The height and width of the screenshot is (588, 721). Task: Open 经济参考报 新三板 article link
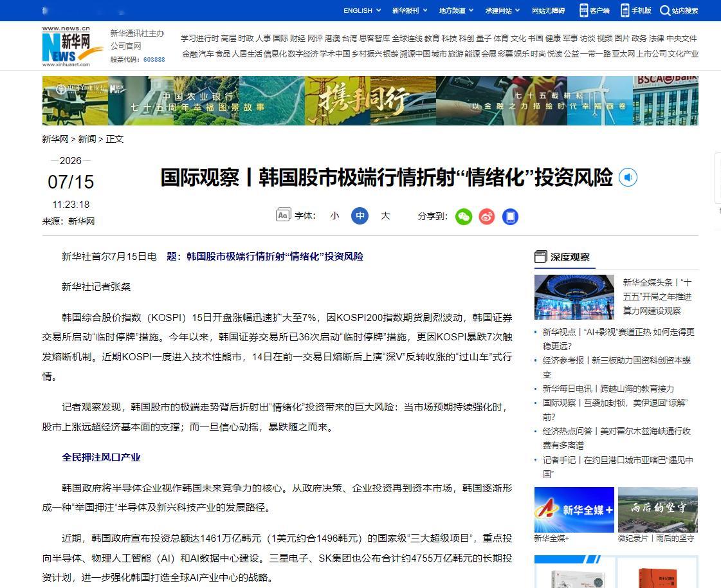pyautogui.click(x=616, y=367)
